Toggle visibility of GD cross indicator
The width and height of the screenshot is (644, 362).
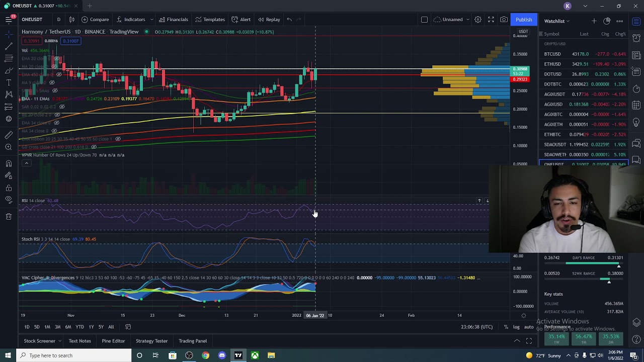point(94,147)
